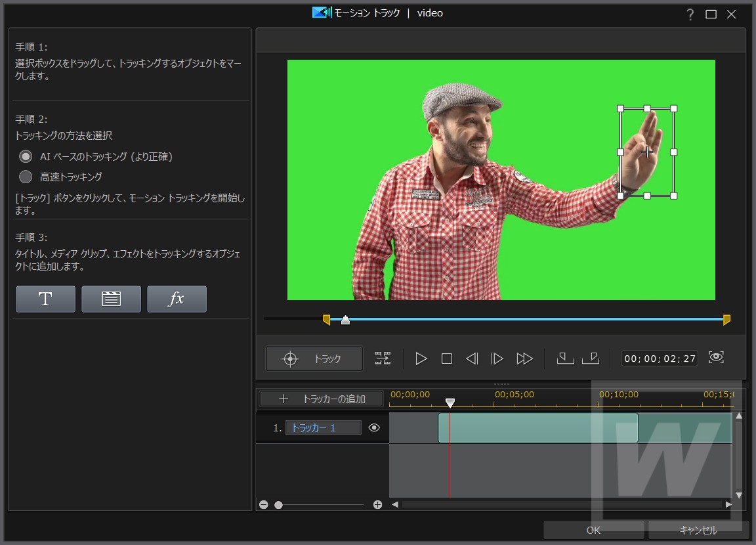Select the Tracker 1 name field
Screen dimensions: 756x545
point(323,428)
